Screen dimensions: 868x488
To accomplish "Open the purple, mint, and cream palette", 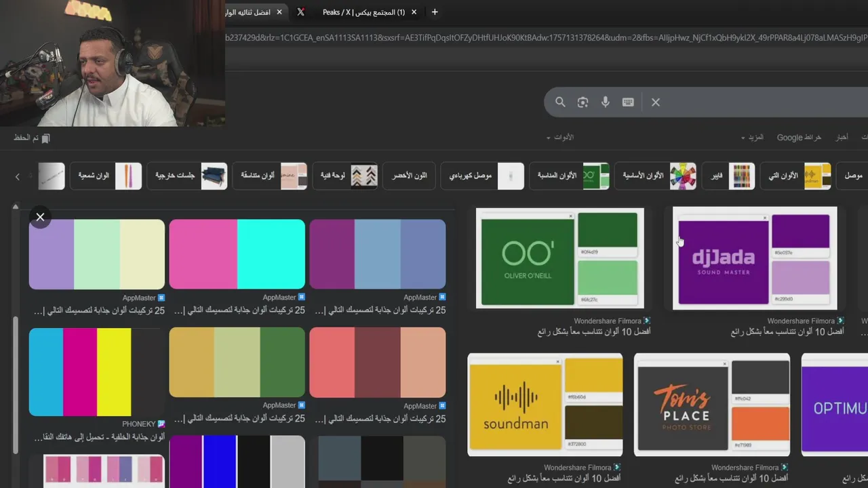I will point(97,254).
